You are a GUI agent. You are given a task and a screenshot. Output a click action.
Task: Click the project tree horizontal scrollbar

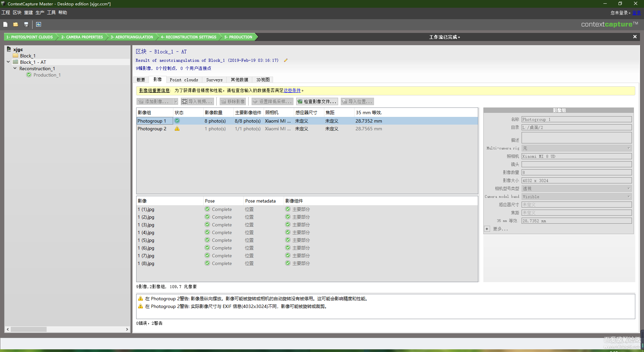pos(29,329)
